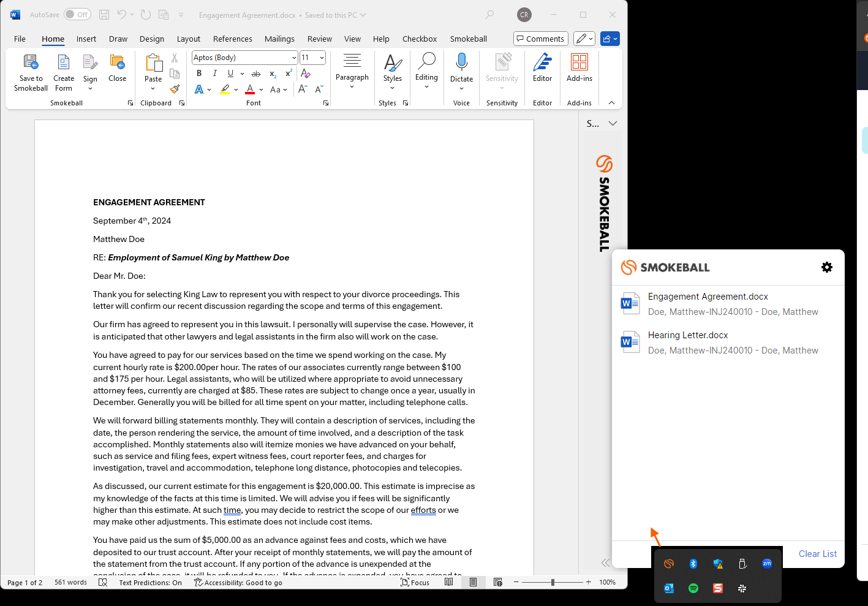Click Focus mode in status bar
This screenshot has height=606, width=868.
[x=415, y=583]
